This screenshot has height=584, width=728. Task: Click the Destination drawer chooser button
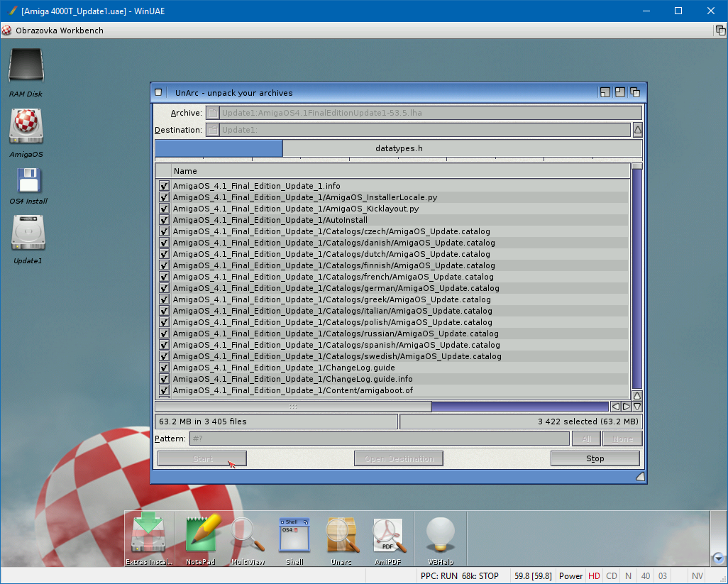(x=213, y=130)
